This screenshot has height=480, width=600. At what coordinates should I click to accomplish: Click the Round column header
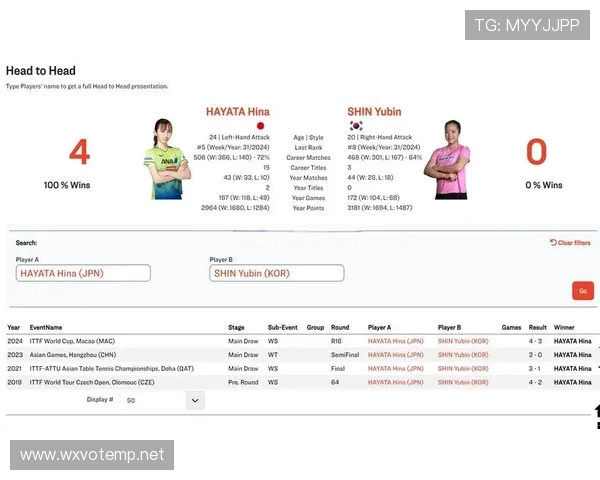coord(340,327)
